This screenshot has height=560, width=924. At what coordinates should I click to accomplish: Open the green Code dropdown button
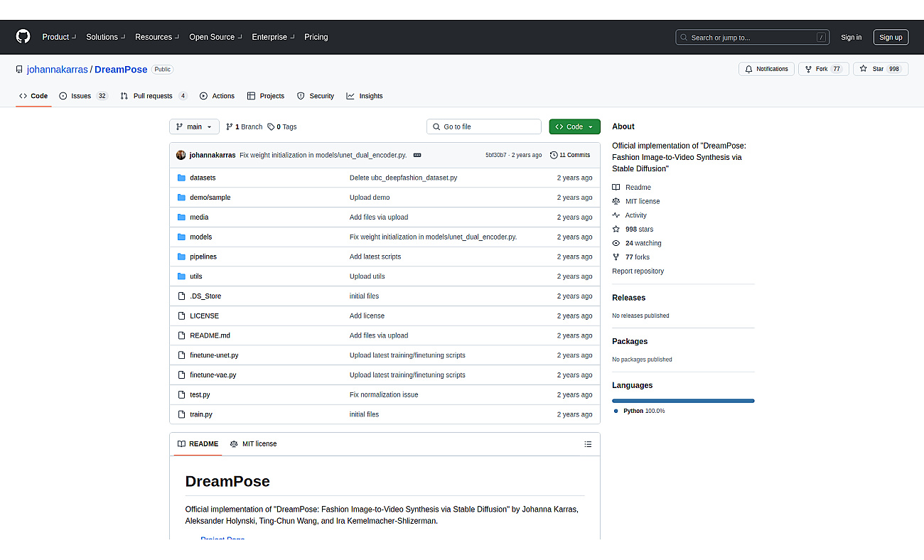[x=574, y=126]
